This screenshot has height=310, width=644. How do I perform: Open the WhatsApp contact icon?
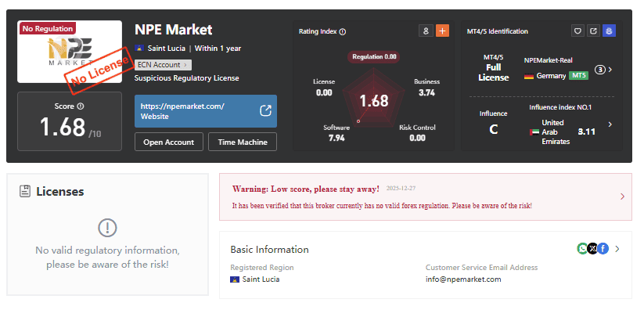[x=582, y=248]
